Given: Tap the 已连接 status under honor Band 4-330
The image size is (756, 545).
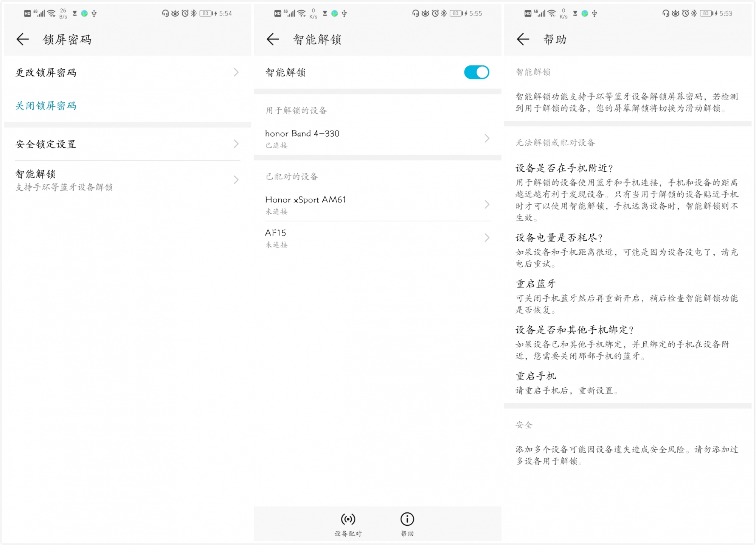Looking at the screenshot, I should [x=277, y=145].
